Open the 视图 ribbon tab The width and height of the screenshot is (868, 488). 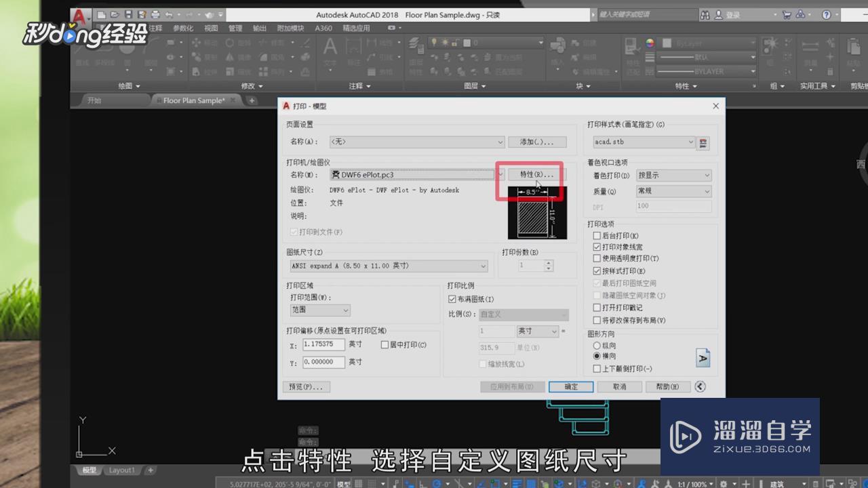pyautogui.click(x=211, y=28)
